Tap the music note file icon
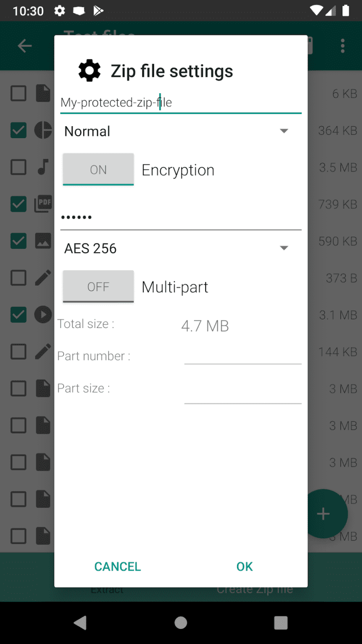Viewport: 362px width, 644px height. click(43, 167)
